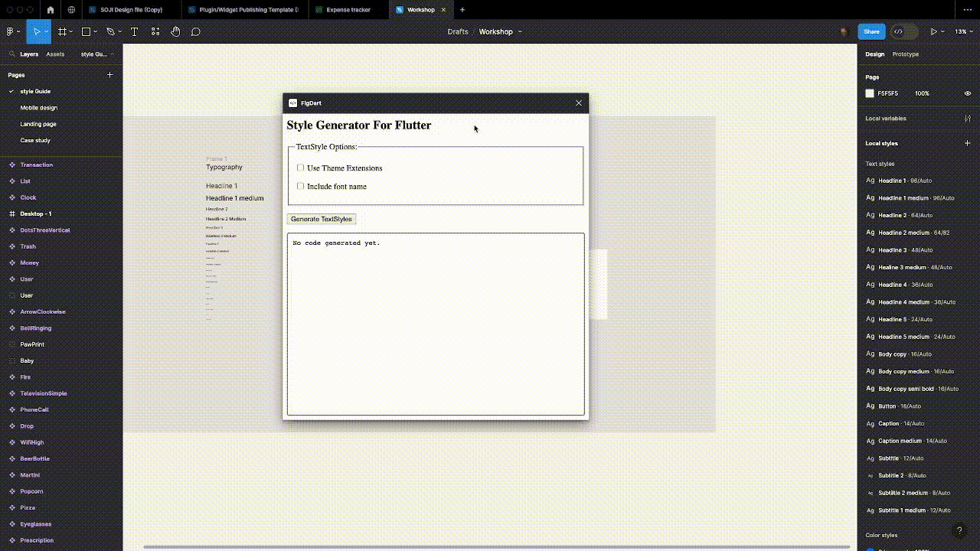Open Present options dropdown arrow

943,31
